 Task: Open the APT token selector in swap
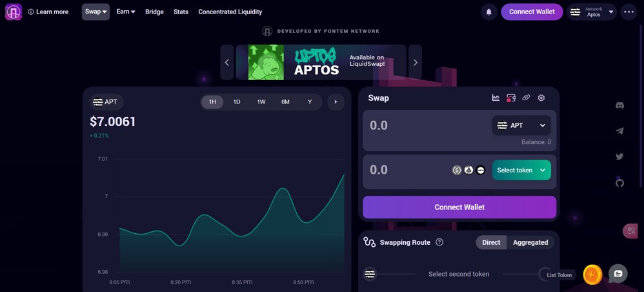pyautogui.click(x=521, y=125)
